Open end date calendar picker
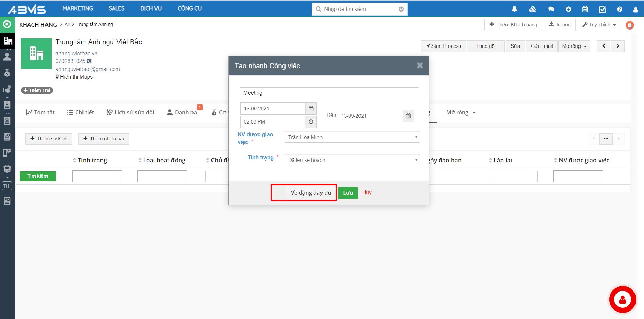The width and height of the screenshot is (644, 319). [x=408, y=116]
